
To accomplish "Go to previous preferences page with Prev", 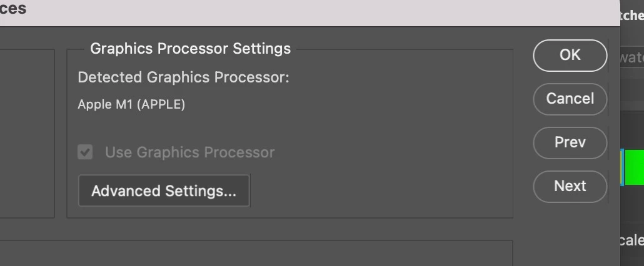I will pos(570,142).
